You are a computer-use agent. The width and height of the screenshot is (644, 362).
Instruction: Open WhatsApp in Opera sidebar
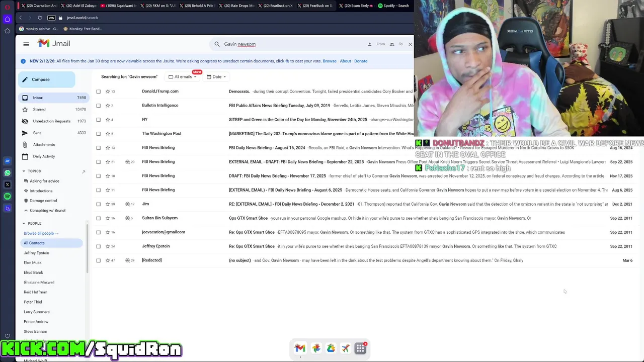[7, 173]
